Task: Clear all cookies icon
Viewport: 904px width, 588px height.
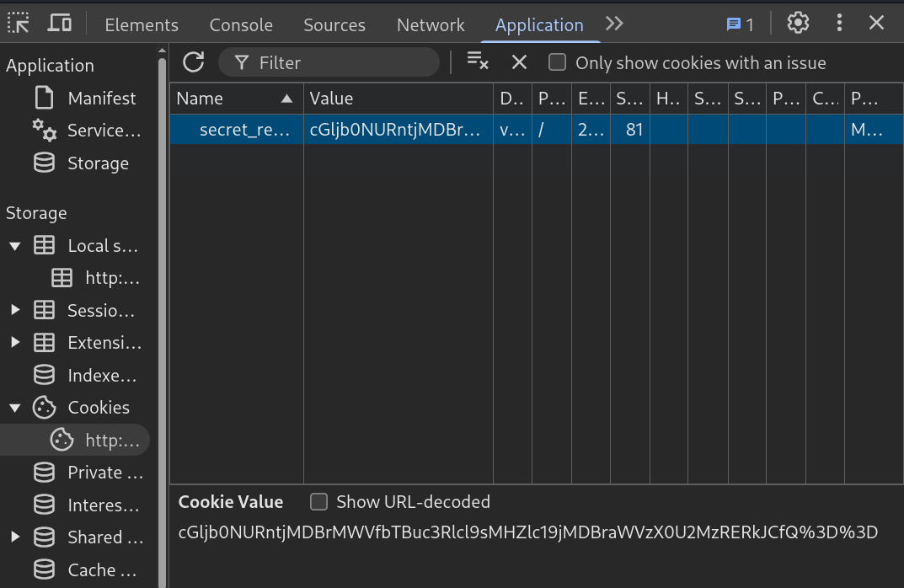Action: 478,62
